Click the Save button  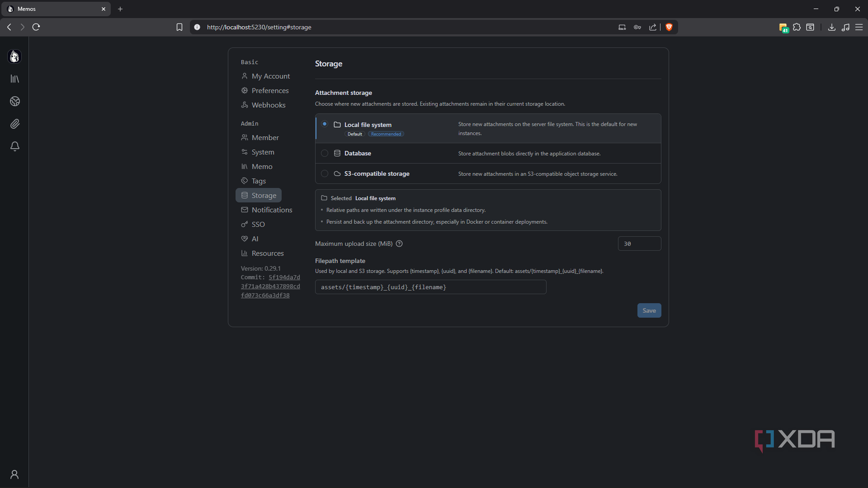(649, 310)
